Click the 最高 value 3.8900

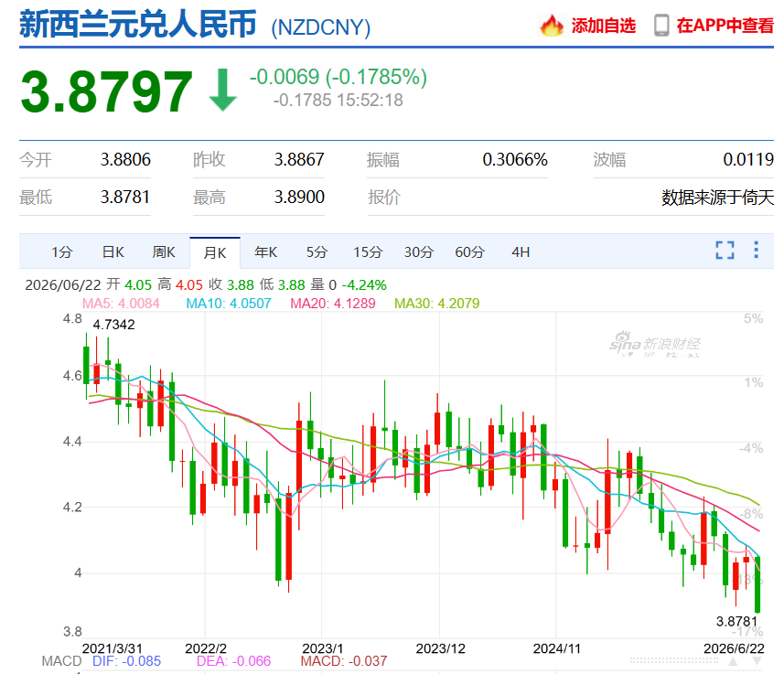299,197
